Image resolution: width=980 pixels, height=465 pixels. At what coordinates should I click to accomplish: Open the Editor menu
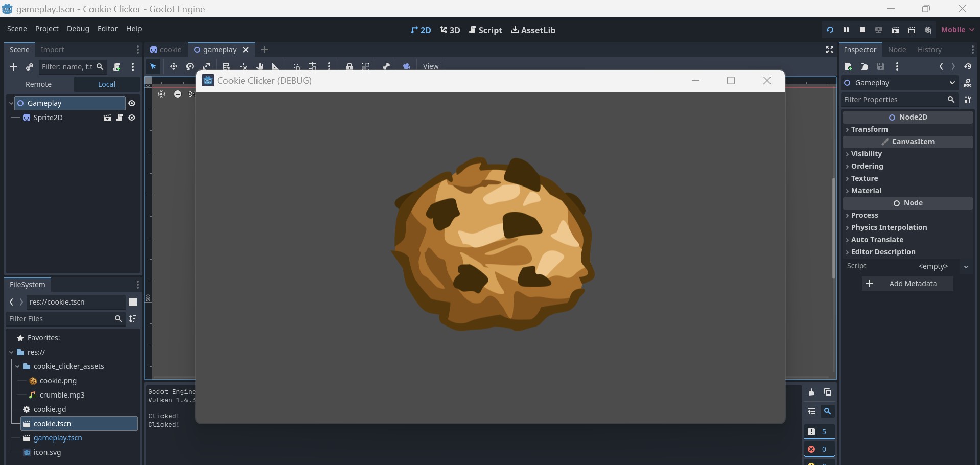107,29
